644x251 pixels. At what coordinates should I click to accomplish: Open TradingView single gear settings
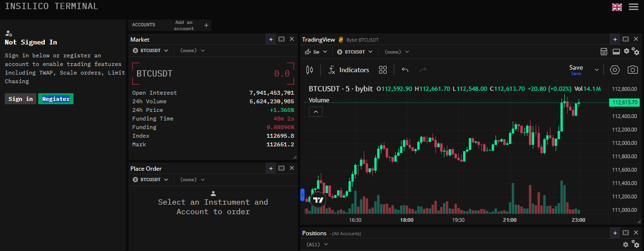626,51
